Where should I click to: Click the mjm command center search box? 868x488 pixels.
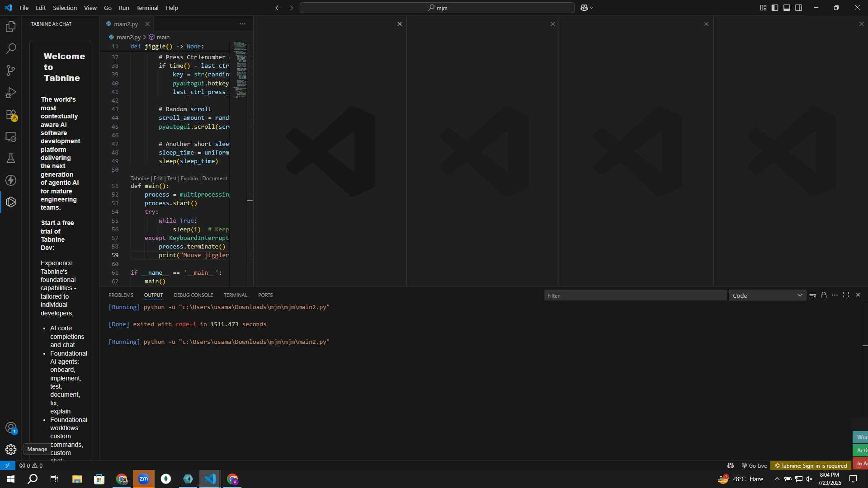pos(437,8)
